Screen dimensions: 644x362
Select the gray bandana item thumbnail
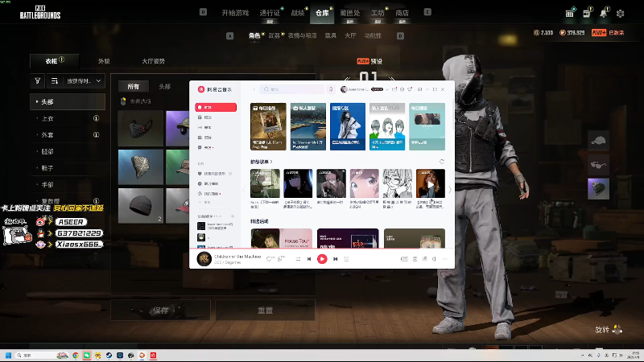click(140, 167)
